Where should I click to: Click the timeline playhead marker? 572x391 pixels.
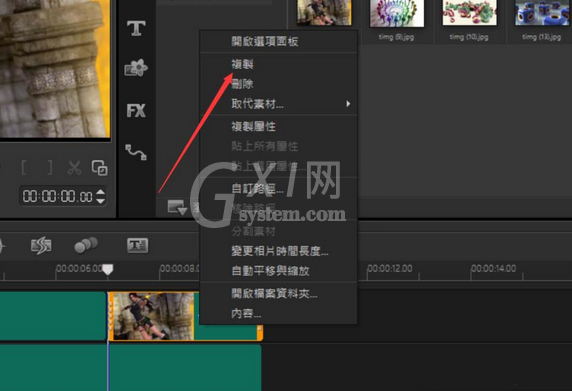(x=108, y=270)
